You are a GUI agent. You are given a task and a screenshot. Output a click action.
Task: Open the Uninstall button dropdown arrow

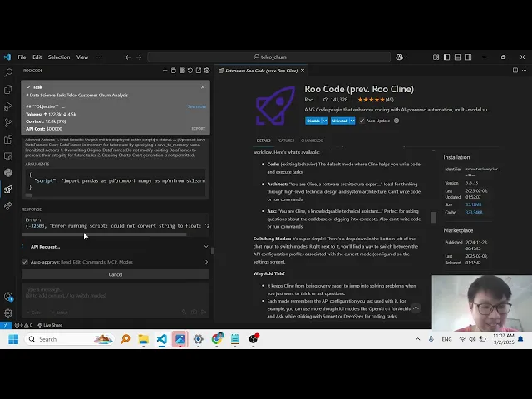(352, 121)
